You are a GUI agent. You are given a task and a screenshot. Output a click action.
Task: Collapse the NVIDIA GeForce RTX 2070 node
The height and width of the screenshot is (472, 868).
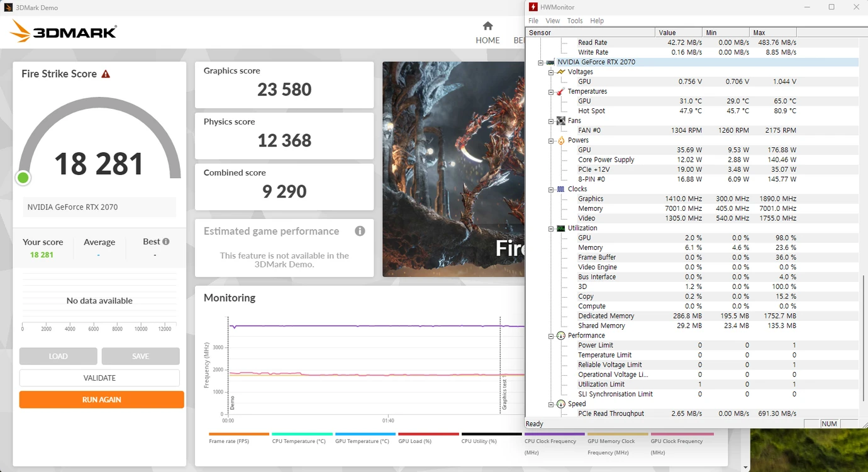541,62
